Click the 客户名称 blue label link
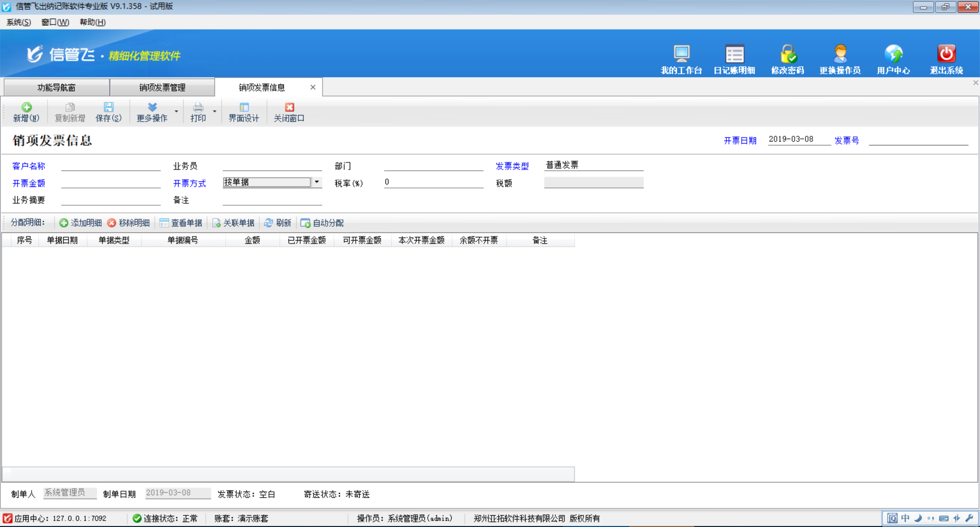This screenshot has height=527, width=980. pyautogui.click(x=28, y=165)
